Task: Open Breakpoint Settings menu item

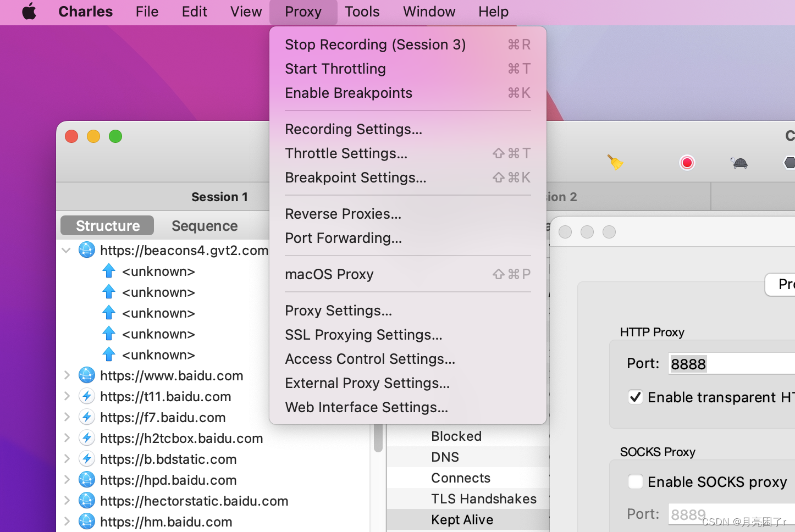Action: 408,178
